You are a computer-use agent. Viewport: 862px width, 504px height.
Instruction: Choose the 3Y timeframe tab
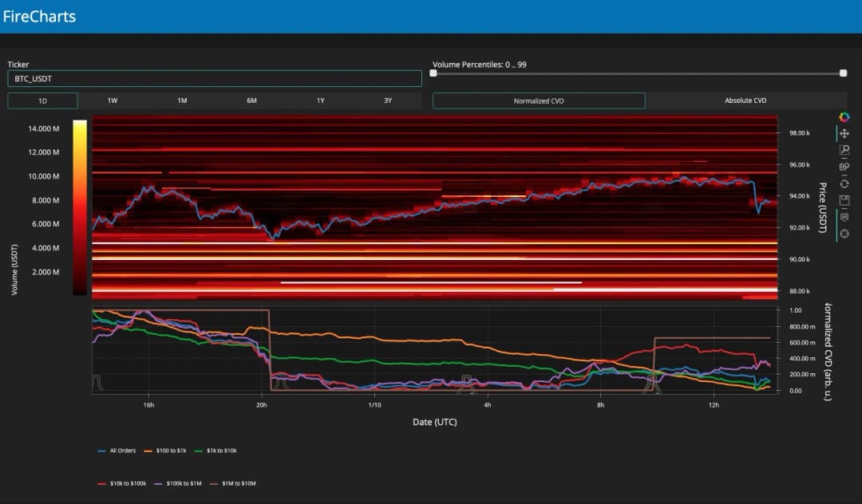point(388,100)
